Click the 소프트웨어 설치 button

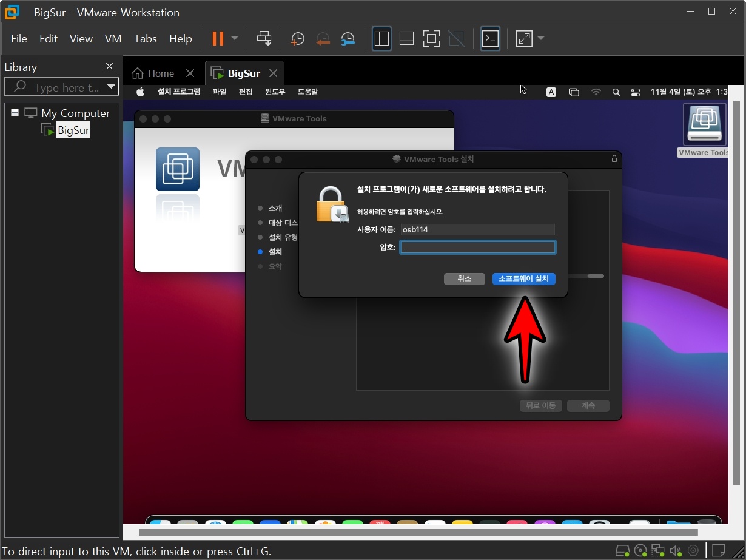523,278
